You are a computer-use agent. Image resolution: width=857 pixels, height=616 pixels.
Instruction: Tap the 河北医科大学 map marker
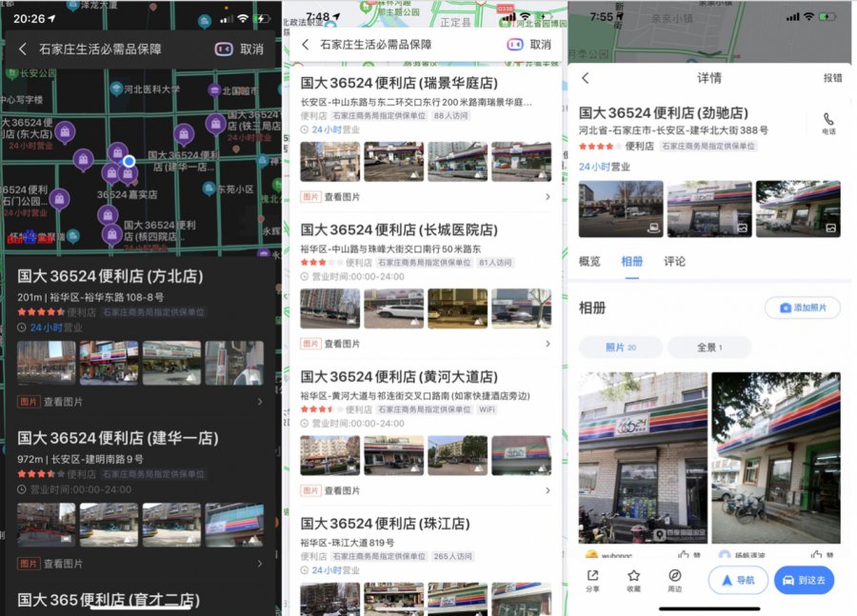coord(116,89)
